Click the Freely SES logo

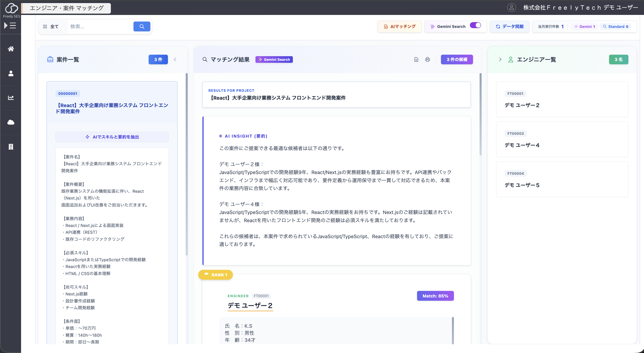pos(11,8)
